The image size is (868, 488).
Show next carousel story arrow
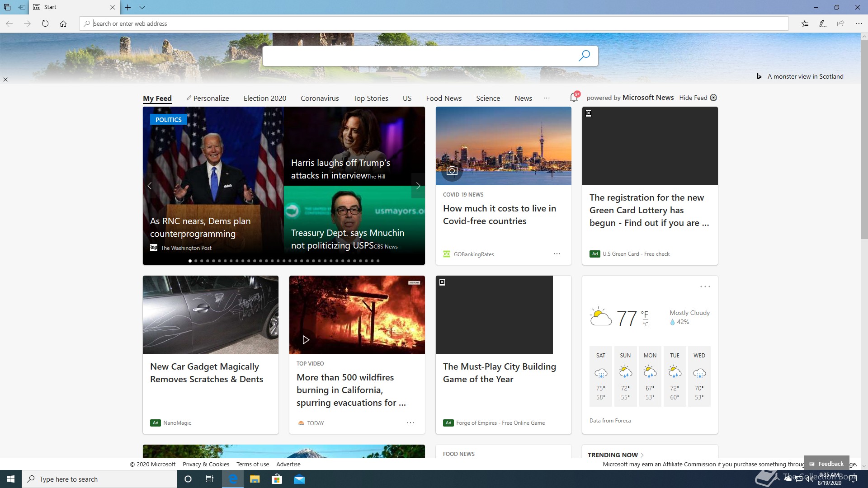(x=418, y=186)
